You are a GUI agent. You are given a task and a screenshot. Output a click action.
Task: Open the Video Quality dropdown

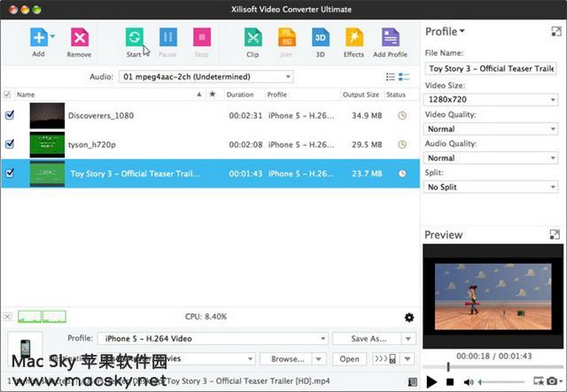(491, 128)
